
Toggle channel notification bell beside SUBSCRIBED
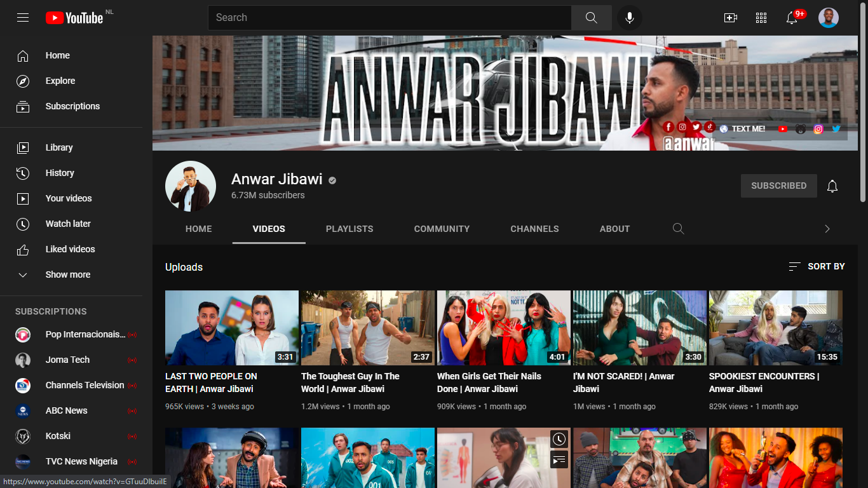(x=832, y=186)
